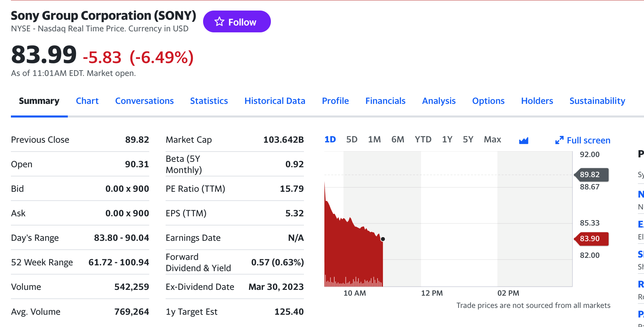Screen dimensions: 644x327
Task: Click the -5.83 price change figure
Action: [x=102, y=57]
